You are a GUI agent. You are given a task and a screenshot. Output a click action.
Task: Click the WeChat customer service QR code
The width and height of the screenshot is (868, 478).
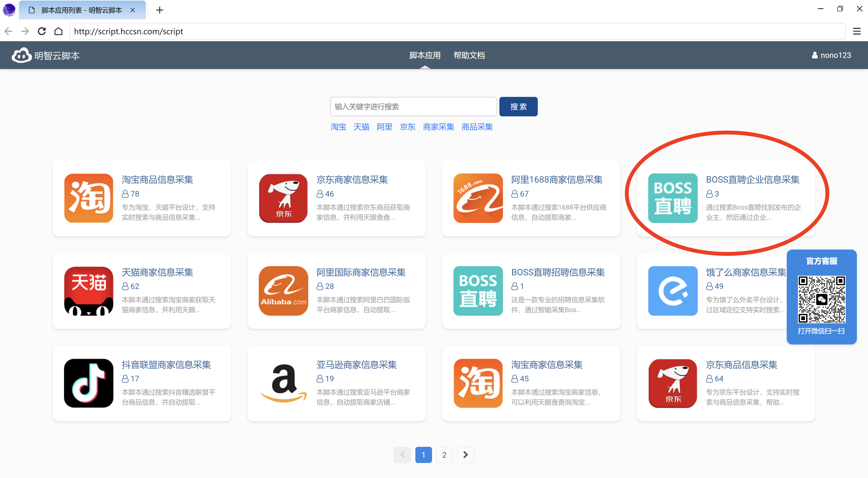822,300
